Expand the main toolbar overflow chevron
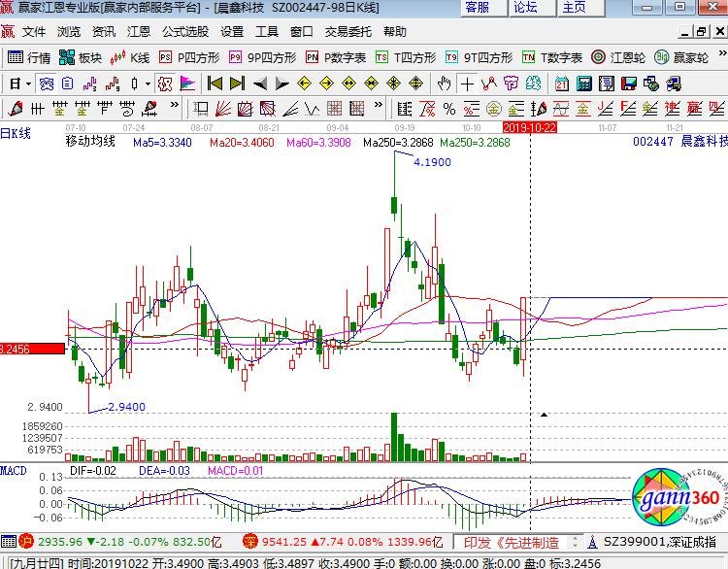Screen dimensions: 728x569 pyautogui.click(x=722, y=53)
